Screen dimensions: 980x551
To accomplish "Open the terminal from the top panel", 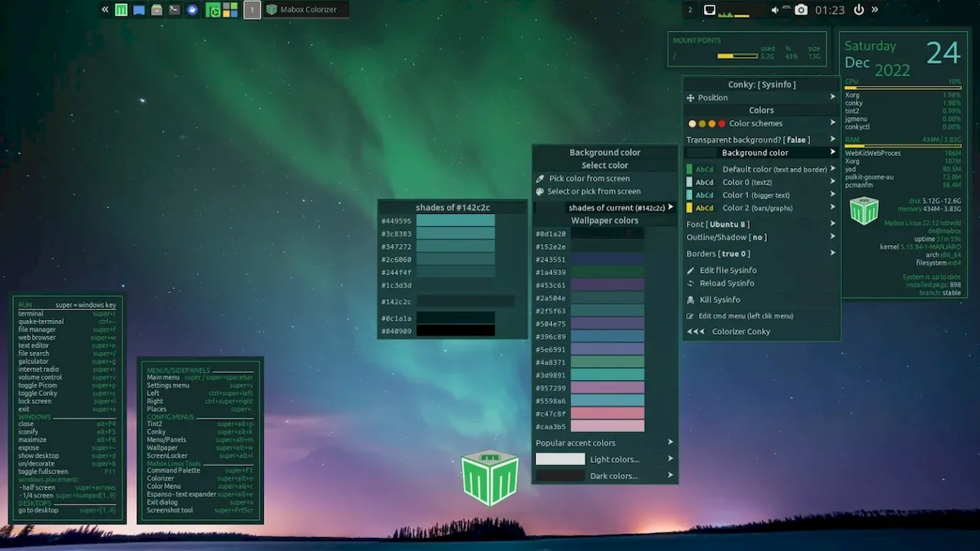I will click(174, 10).
